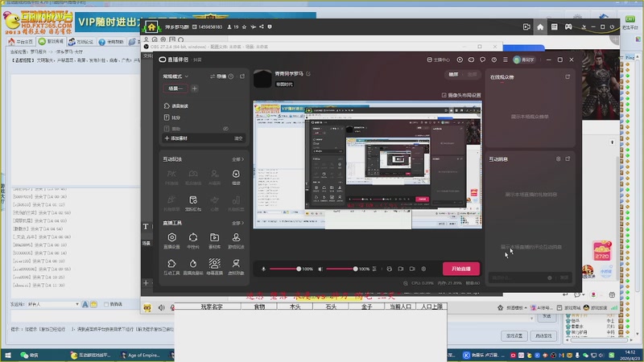Click the help question-mark icon in title bar
The image size is (644, 362).
coord(494,60)
